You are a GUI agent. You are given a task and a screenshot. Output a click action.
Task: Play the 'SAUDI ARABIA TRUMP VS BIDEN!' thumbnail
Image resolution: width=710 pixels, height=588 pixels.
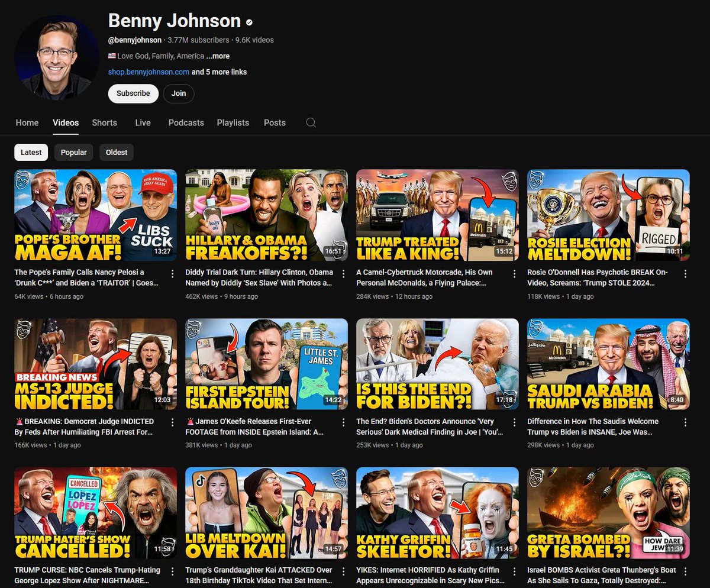coord(608,364)
